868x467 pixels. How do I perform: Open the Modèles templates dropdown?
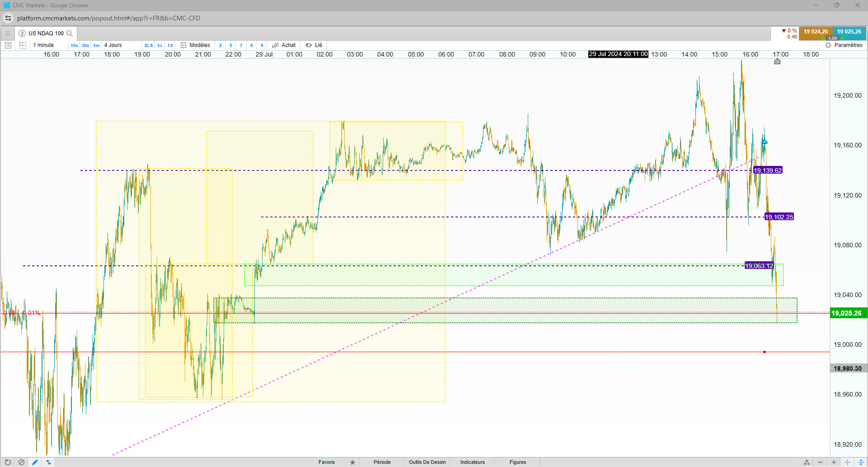(x=195, y=45)
